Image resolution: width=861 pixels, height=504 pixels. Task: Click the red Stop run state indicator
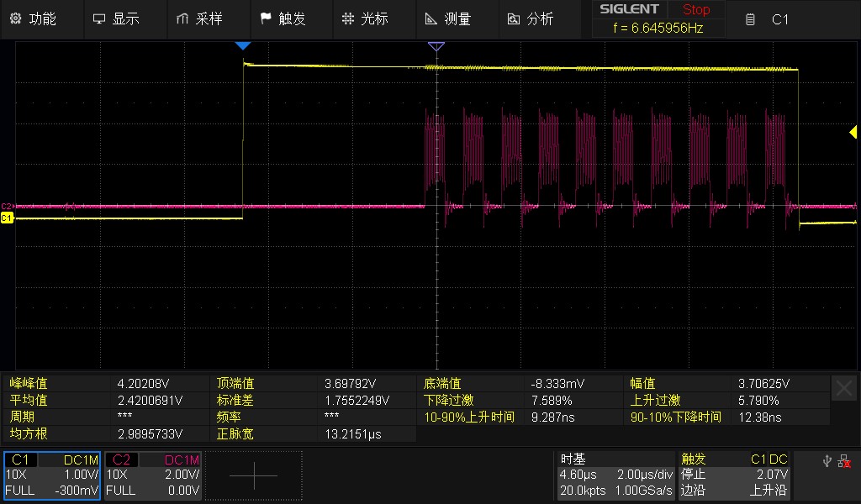coord(695,10)
